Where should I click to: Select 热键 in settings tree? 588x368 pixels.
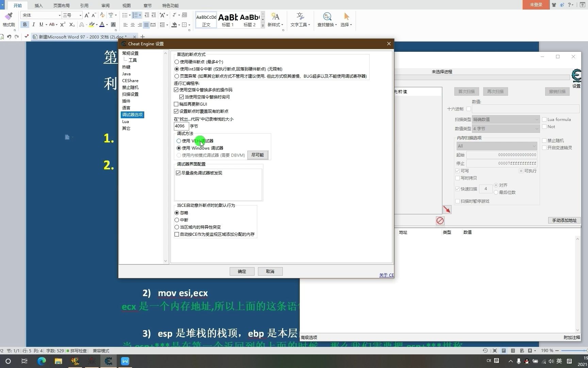pos(126,67)
